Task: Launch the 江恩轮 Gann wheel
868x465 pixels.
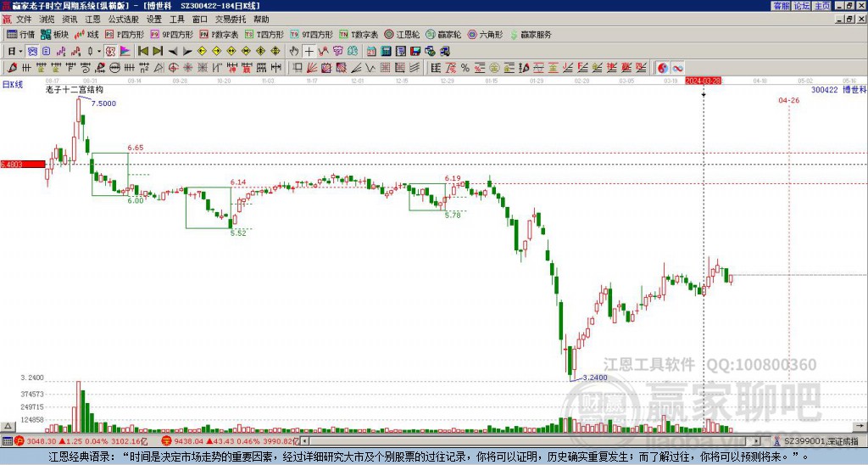Action: (402, 34)
